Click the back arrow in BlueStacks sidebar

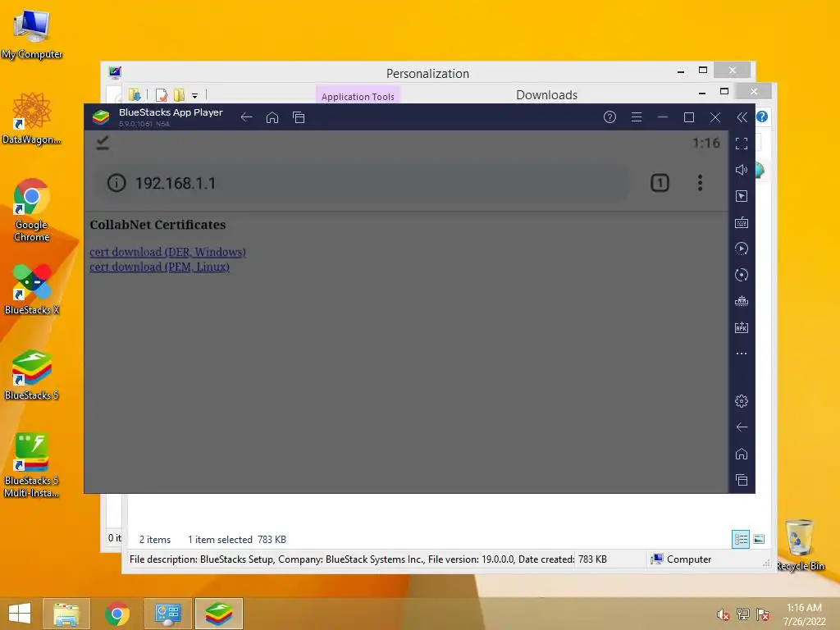click(x=742, y=427)
